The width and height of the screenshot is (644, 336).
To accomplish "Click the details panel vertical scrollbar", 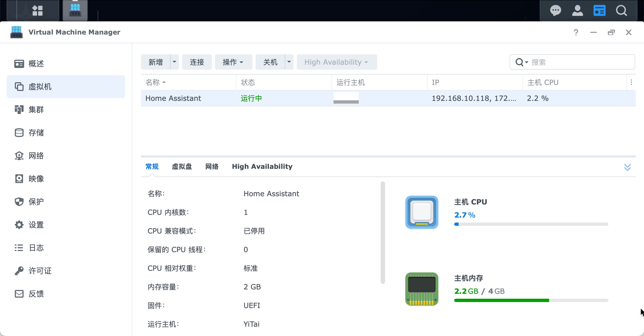I will (x=383, y=232).
